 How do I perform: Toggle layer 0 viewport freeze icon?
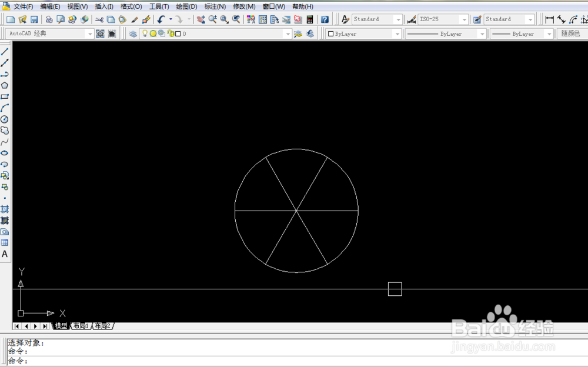point(162,34)
